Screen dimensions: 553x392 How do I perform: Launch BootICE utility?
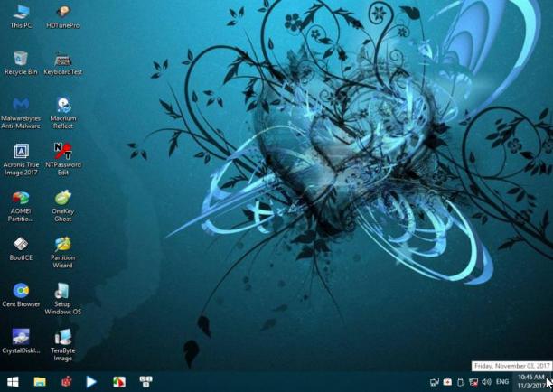pos(21,249)
